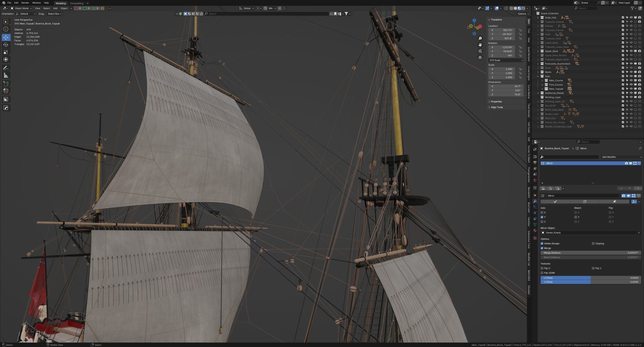Open the Global transform orientation dropdown
Screen dimensions: 644x347
tap(246, 8)
